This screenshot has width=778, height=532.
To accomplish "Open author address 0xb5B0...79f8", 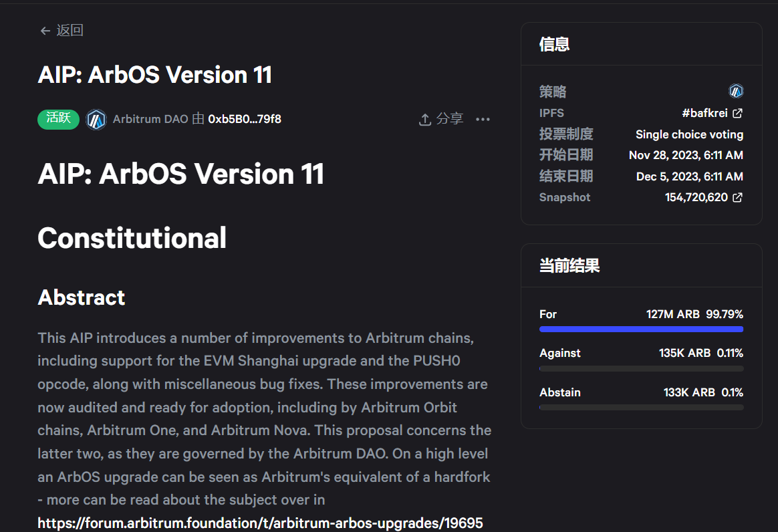I will pos(245,120).
